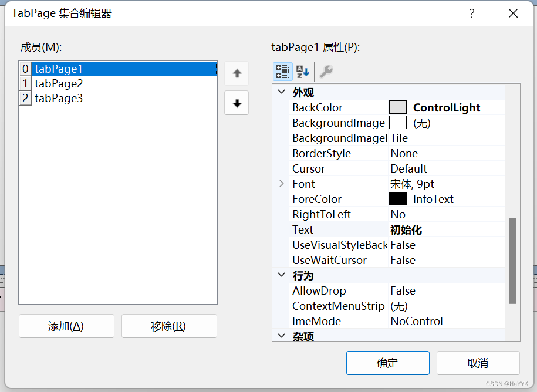The width and height of the screenshot is (537, 392).
Task: Select tabPage2 in members list
Action: click(x=124, y=83)
